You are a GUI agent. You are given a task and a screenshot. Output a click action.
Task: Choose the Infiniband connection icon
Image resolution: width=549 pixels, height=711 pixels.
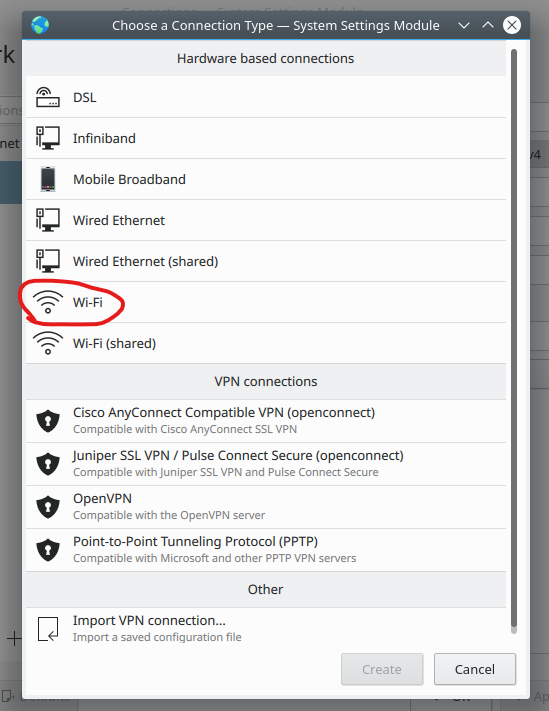pyautogui.click(x=48, y=138)
